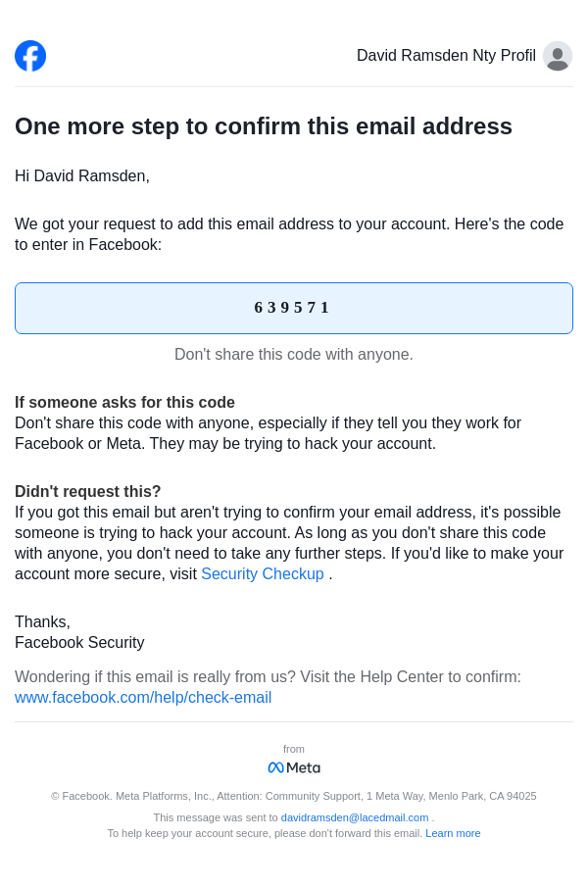Click "Don't share this code with anyone." caption
This screenshot has width=588, height=888.
[294, 355]
